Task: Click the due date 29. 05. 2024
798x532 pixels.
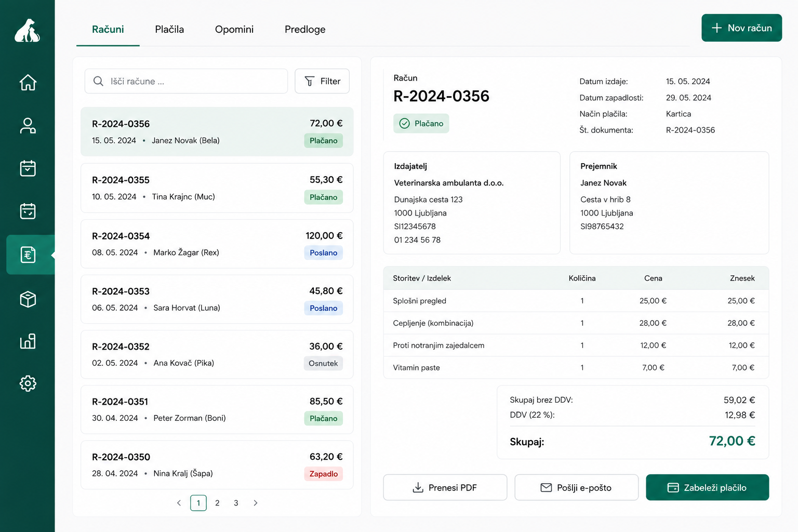Action: 688,98
